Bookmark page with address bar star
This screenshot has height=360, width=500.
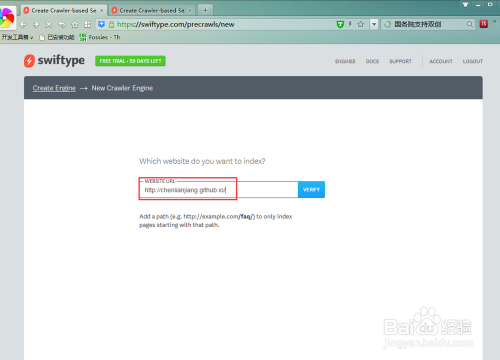[360, 24]
